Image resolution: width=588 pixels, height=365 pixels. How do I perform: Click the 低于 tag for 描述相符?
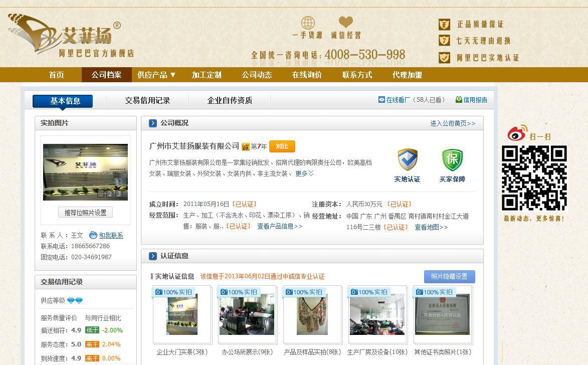click(x=92, y=330)
